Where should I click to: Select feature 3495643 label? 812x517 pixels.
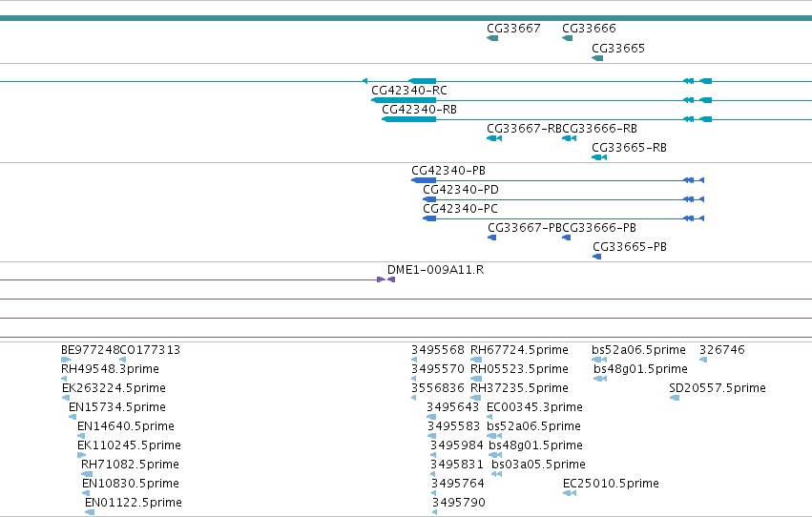[x=453, y=408]
